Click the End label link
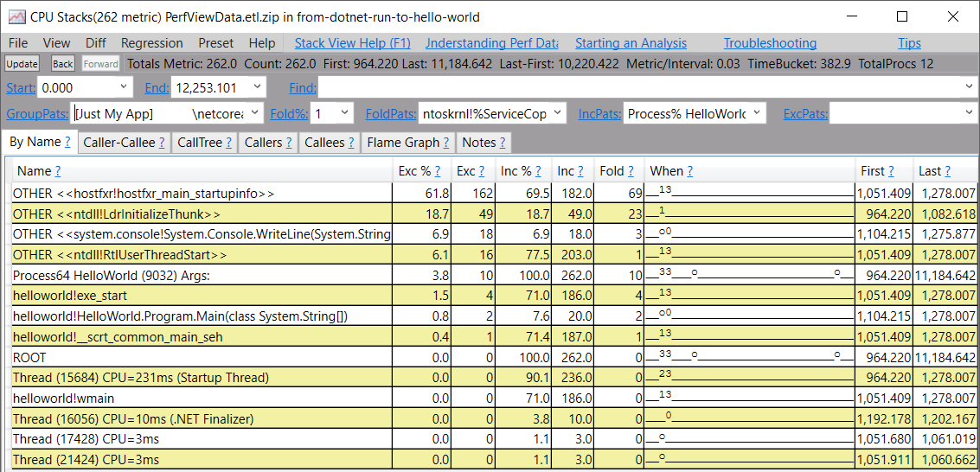980x472 pixels. click(157, 88)
